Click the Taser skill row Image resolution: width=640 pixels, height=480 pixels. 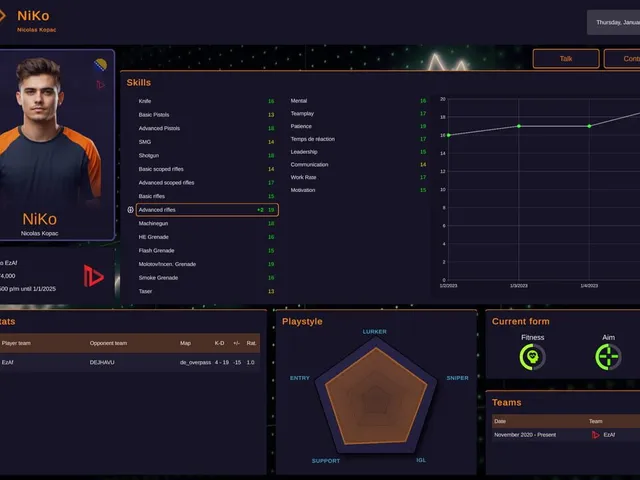pos(206,291)
